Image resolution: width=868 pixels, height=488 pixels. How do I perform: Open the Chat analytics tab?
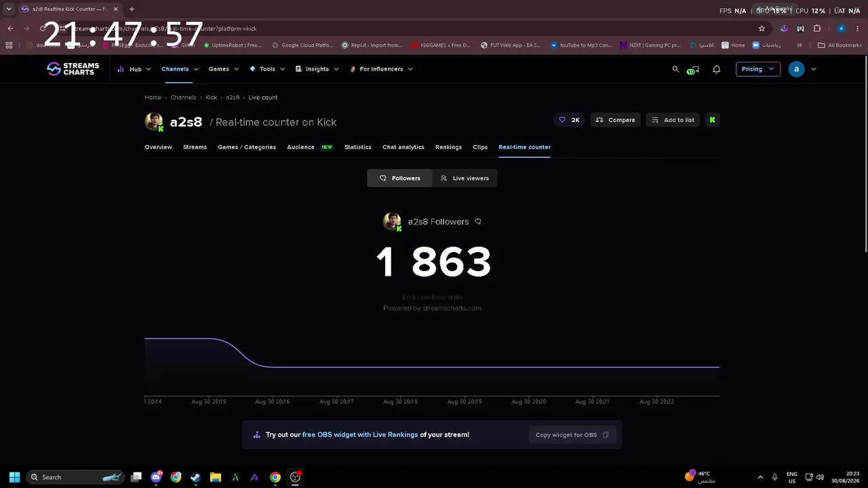click(x=403, y=147)
